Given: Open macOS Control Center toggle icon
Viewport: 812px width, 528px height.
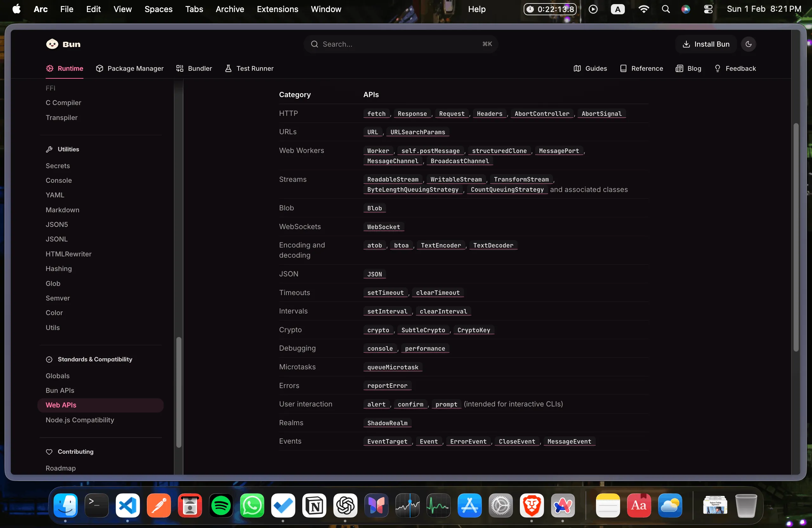Looking at the screenshot, I should pos(708,9).
